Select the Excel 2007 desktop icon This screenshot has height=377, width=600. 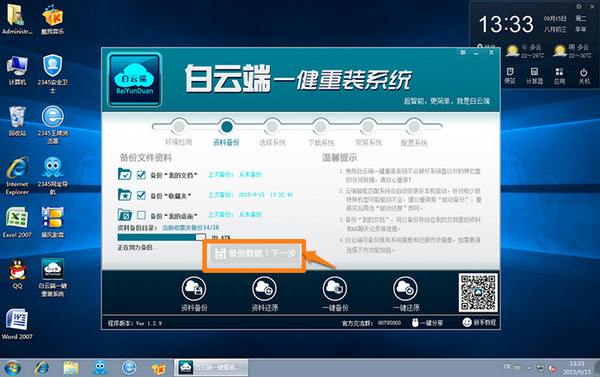[x=17, y=222]
